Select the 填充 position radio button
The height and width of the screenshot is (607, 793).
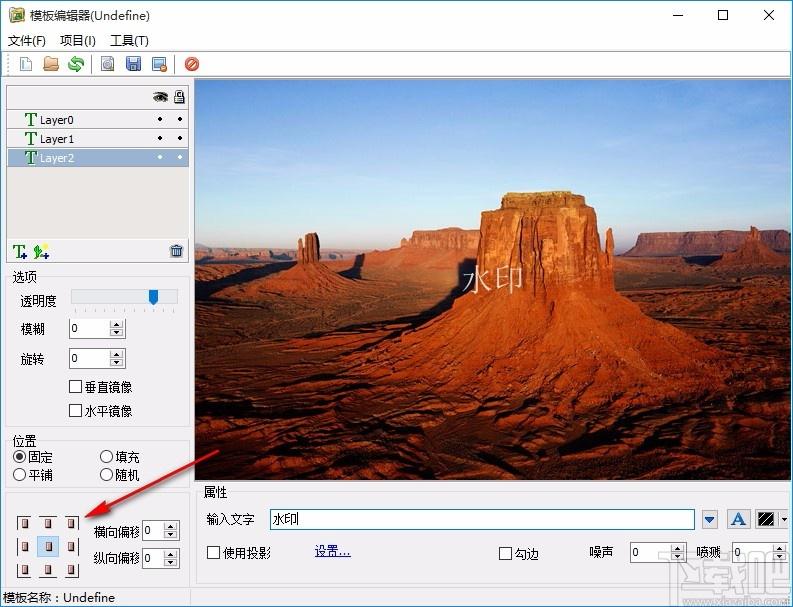click(x=106, y=457)
